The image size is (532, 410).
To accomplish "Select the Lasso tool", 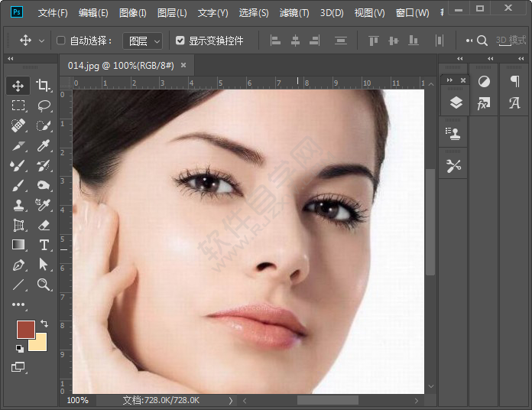I will point(44,106).
